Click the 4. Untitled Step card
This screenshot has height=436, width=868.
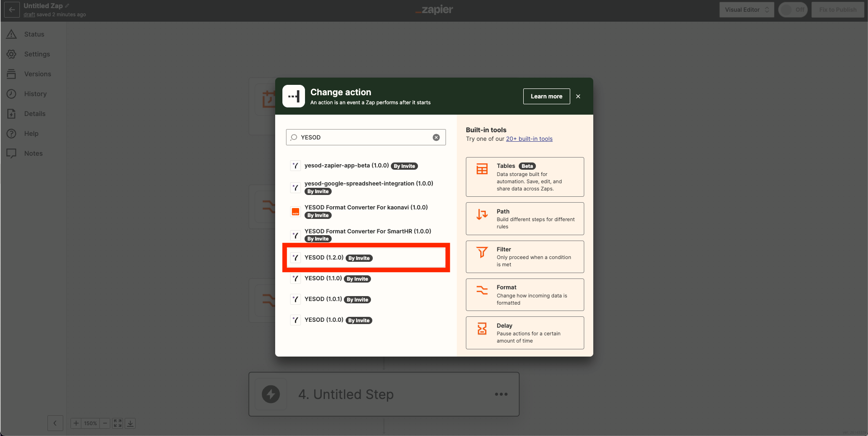click(x=384, y=394)
